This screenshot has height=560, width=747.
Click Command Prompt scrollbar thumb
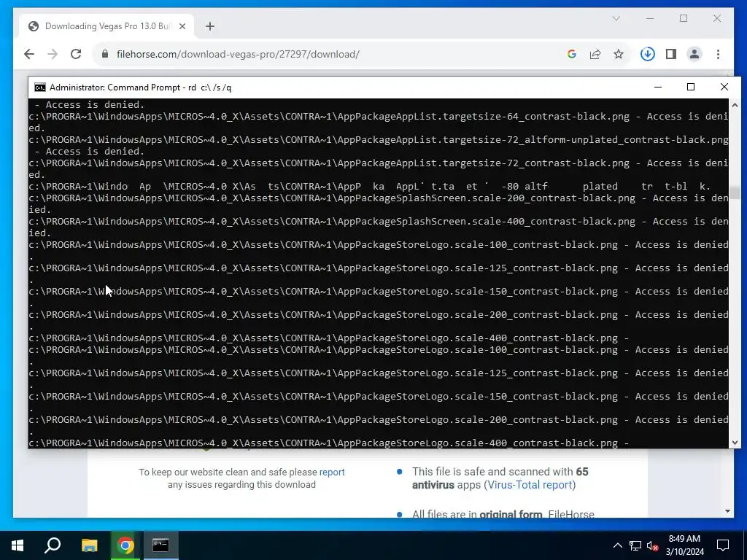tap(735, 192)
